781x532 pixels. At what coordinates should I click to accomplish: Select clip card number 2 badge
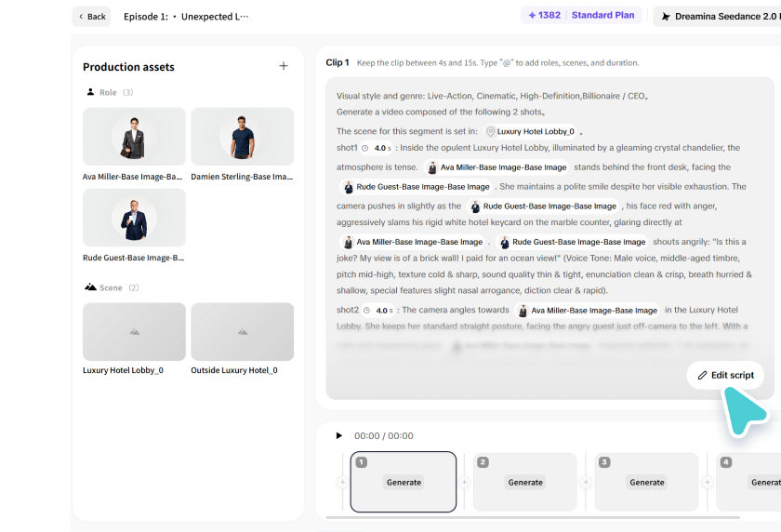pyautogui.click(x=483, y=462)
